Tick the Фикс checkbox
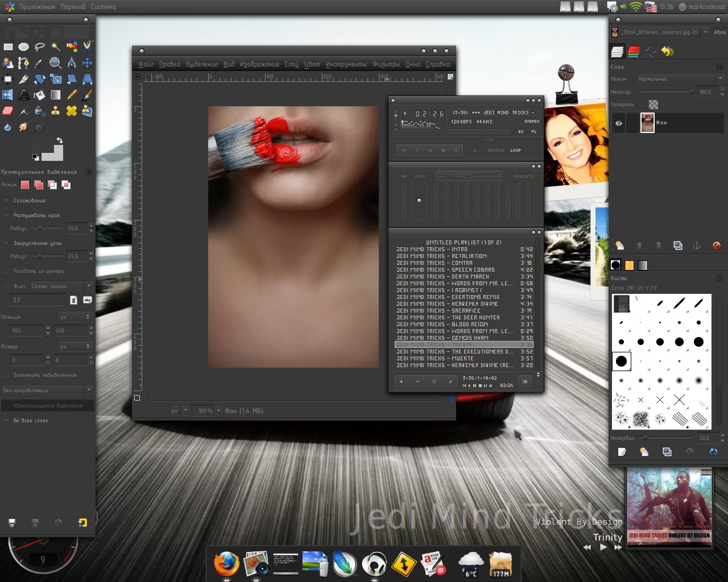This screenshot has width=728, height=582. coord(6,286)
